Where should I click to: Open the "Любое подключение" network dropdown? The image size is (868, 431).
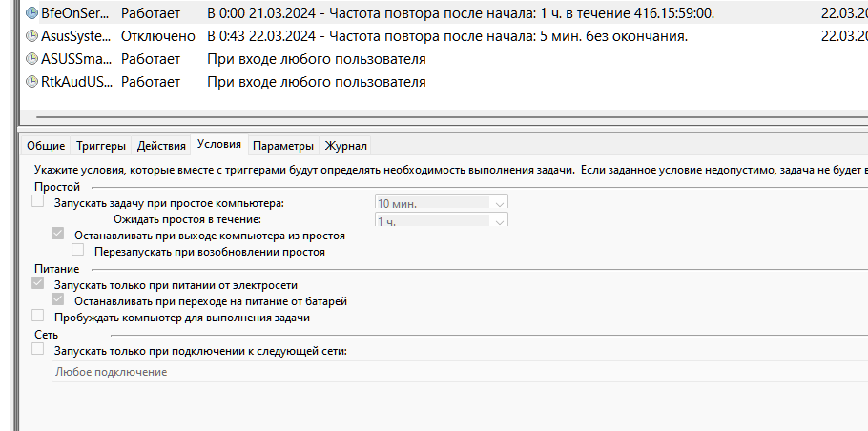(x=458, y=371)
